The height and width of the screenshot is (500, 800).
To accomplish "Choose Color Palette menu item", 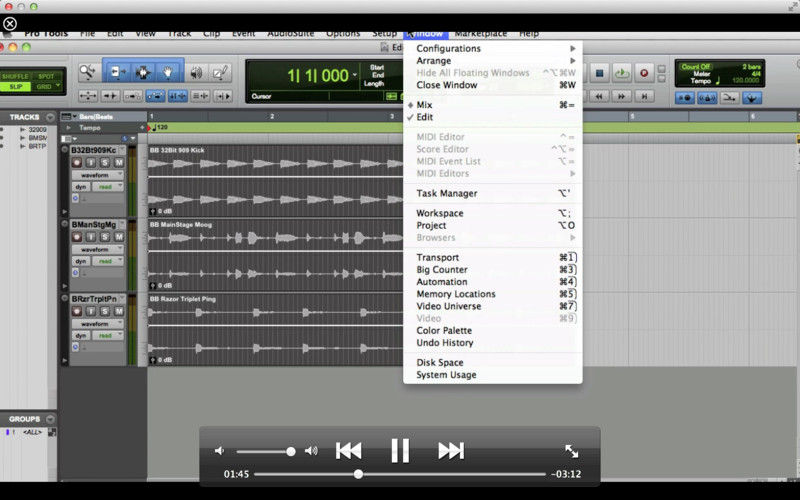I will pyautogui.click(x=493, y=331).
